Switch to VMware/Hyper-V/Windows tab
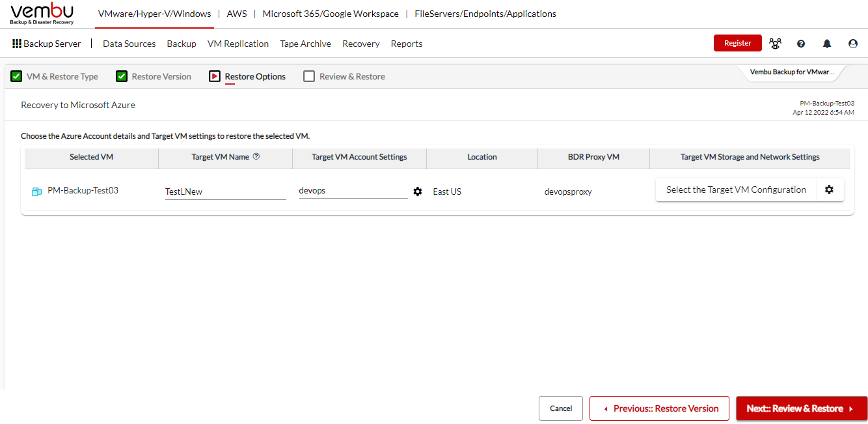The width and height of the screenshot is (868, 424). pyautogui.click(x=154, y=14)
